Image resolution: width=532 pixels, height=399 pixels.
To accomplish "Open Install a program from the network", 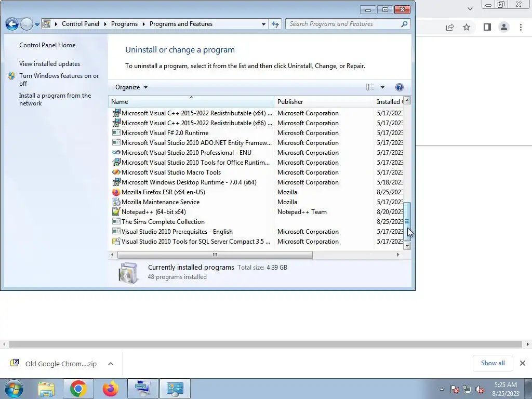I will click(x=55, y=99).
